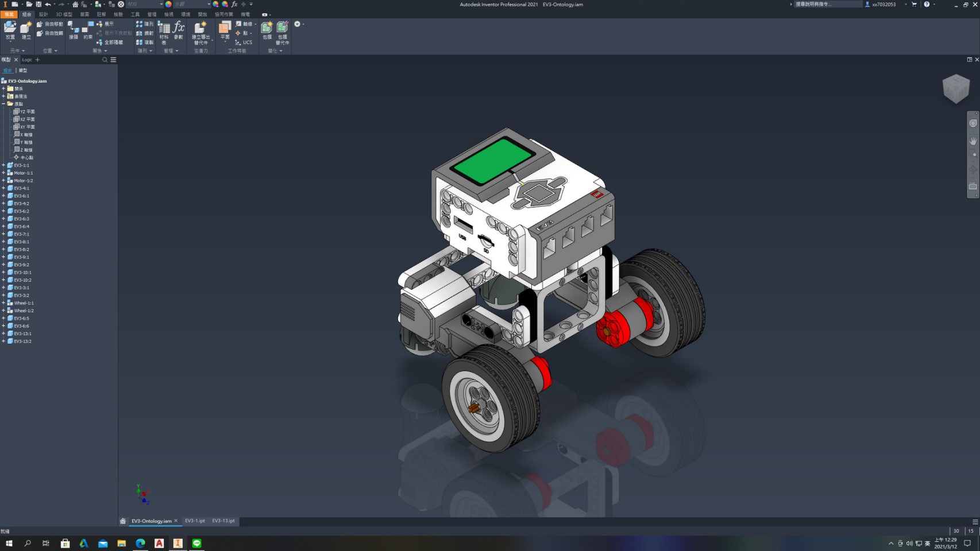This screenshot has height=551, width=980.
Task: Click the 放置 (Place component) tool
Action: (10, 30)
